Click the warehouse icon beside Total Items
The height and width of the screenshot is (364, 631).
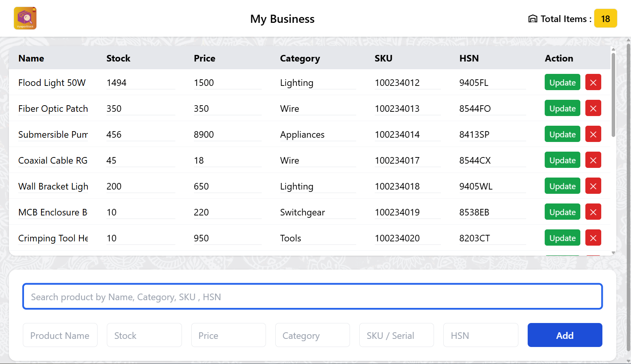(x=533, y=19)
